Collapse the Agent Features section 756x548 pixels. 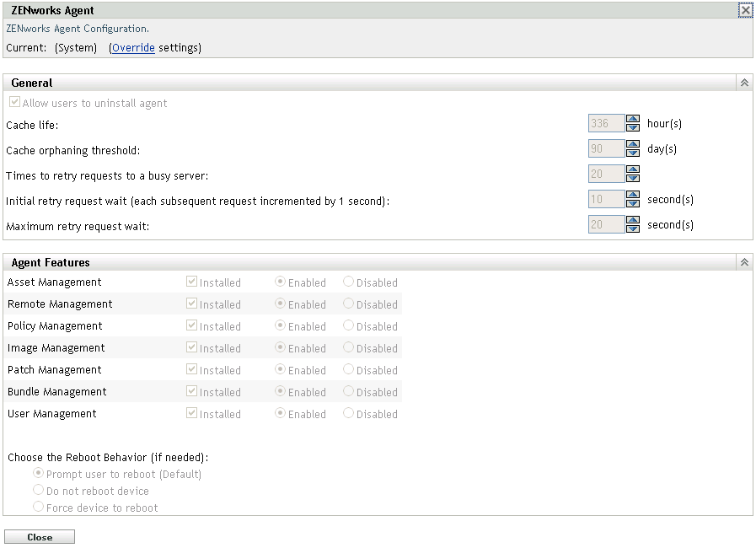click(x=744, y=262)
